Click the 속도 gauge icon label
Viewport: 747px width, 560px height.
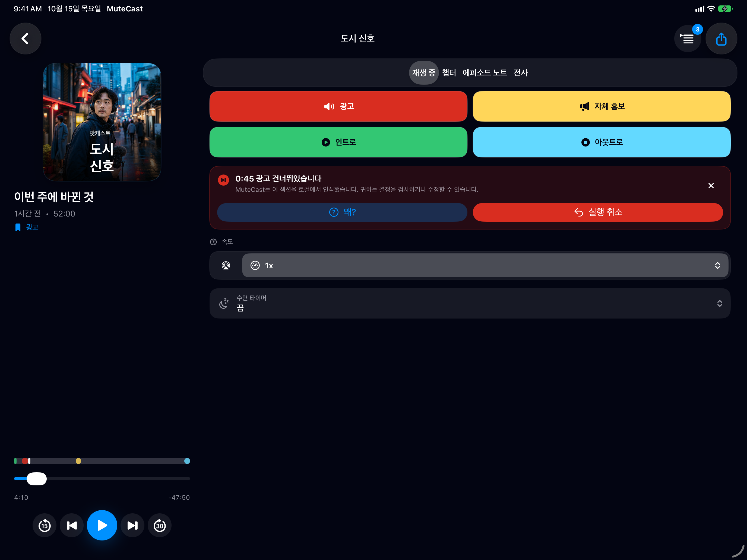221,242
